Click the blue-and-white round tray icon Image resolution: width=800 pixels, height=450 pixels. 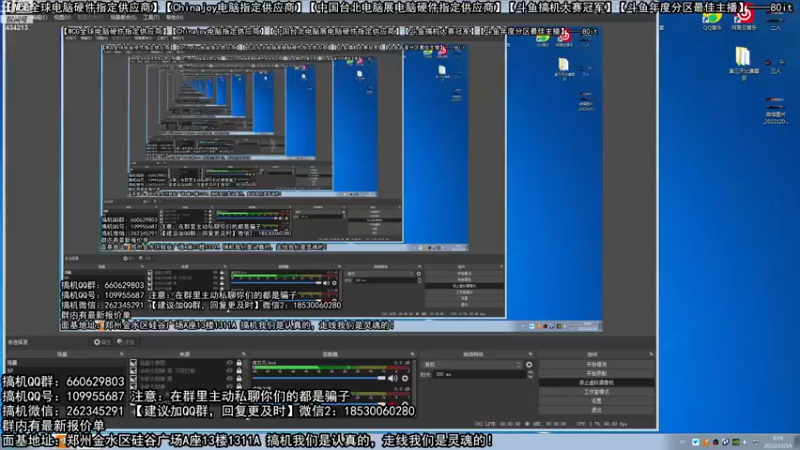click(726, 442)
